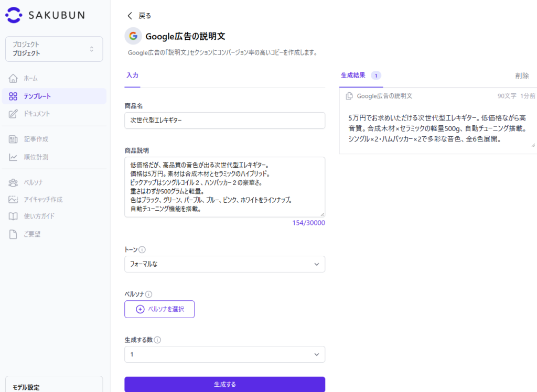Open the 生成する数 dropdown
Viewport: 537px width, 392px height.
224,354
